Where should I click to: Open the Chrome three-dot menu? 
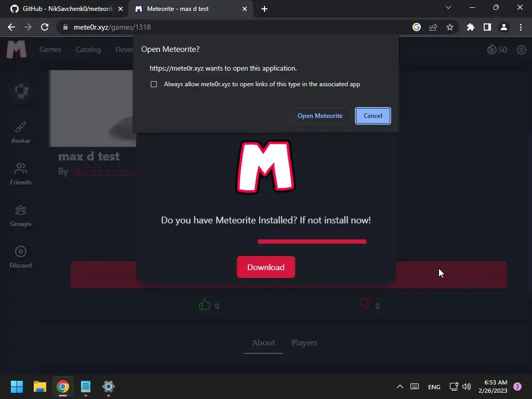point(521,27)
